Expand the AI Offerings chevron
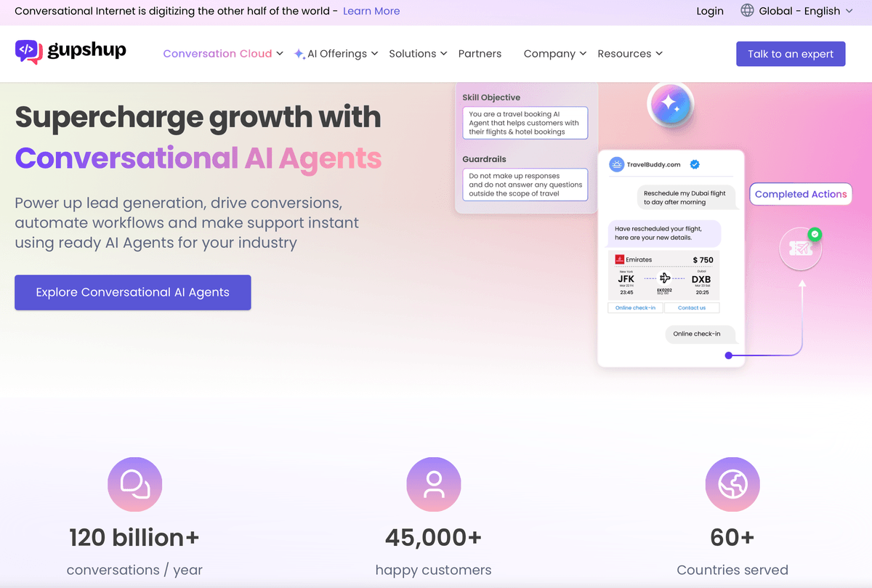This screenshot has width=872, height=588. tap(374, 54)
